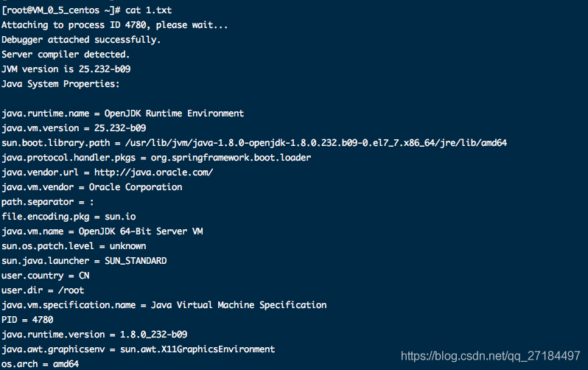This screenshot has height=370, width=588.
Task: Click the blog.csdn.net watermark URL
Action: 491,356
